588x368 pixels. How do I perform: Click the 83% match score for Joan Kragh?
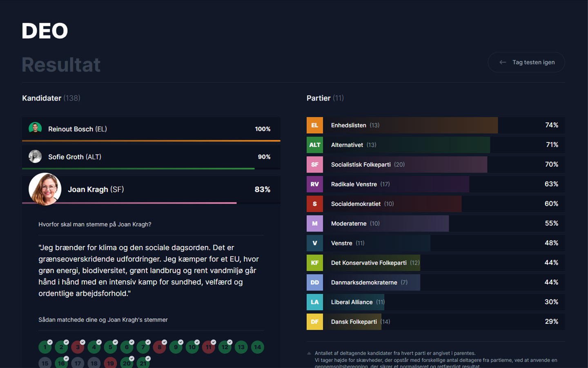tap(263, 189)
